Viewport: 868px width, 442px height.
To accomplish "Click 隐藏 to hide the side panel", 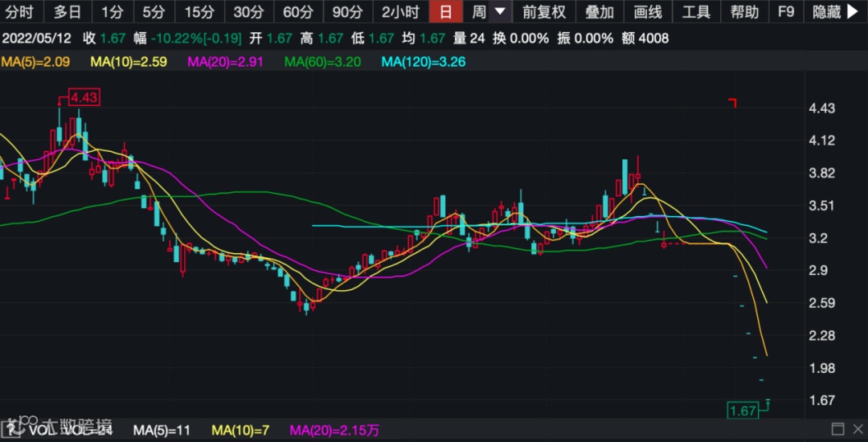I will (x=826, y=11).
